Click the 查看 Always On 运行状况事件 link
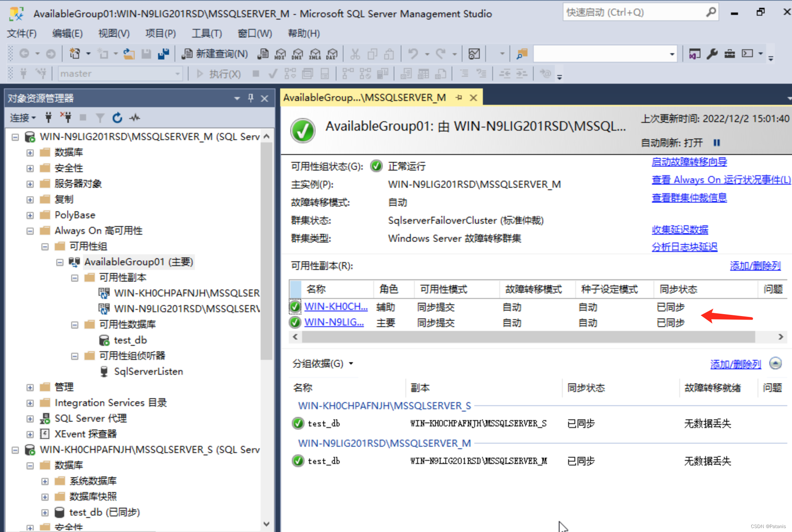The height and width of the screenshot is (532, 792). point(721,180)
